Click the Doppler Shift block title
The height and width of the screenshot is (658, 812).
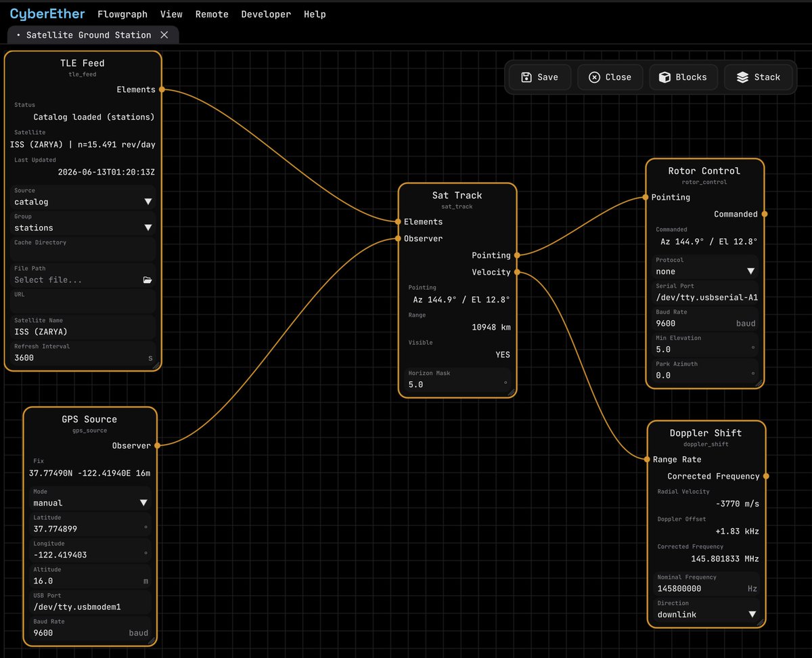click(x=706, y=433)
